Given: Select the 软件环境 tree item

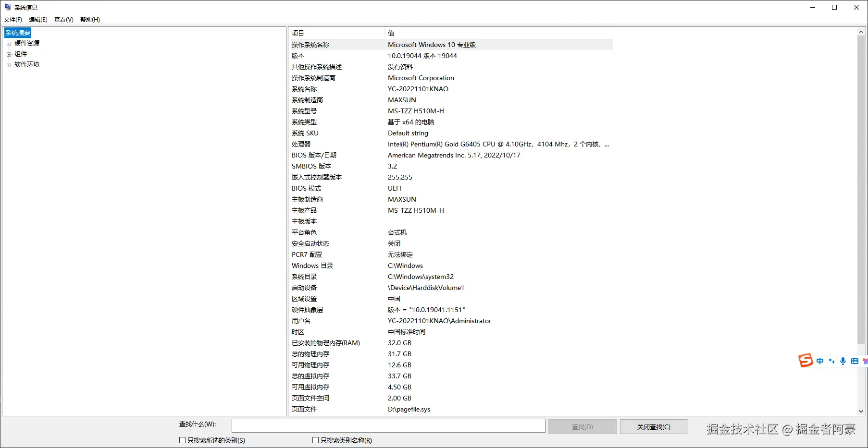Looking at the screenshot, I should pyautogui.click(x=27, y=64).
